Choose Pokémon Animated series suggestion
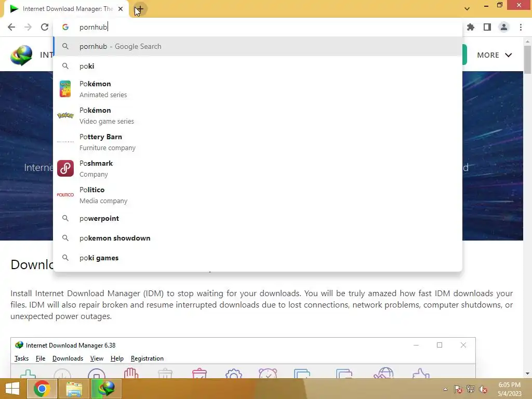 click(258, 89)
